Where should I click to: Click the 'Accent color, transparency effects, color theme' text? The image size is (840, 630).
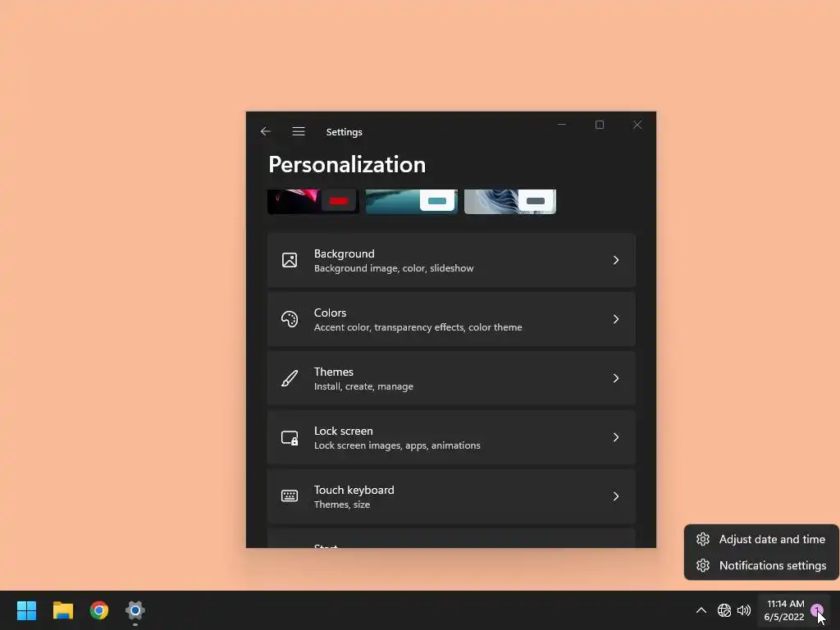pyautogui.click(x=418, y=326)
